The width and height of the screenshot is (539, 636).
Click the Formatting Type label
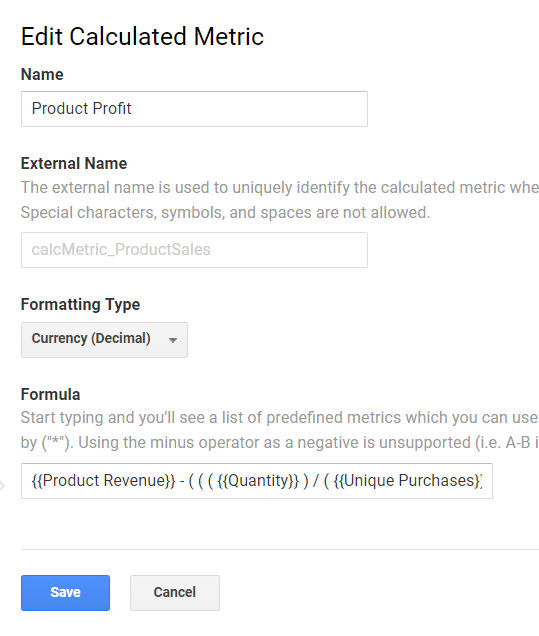point(80,305)
